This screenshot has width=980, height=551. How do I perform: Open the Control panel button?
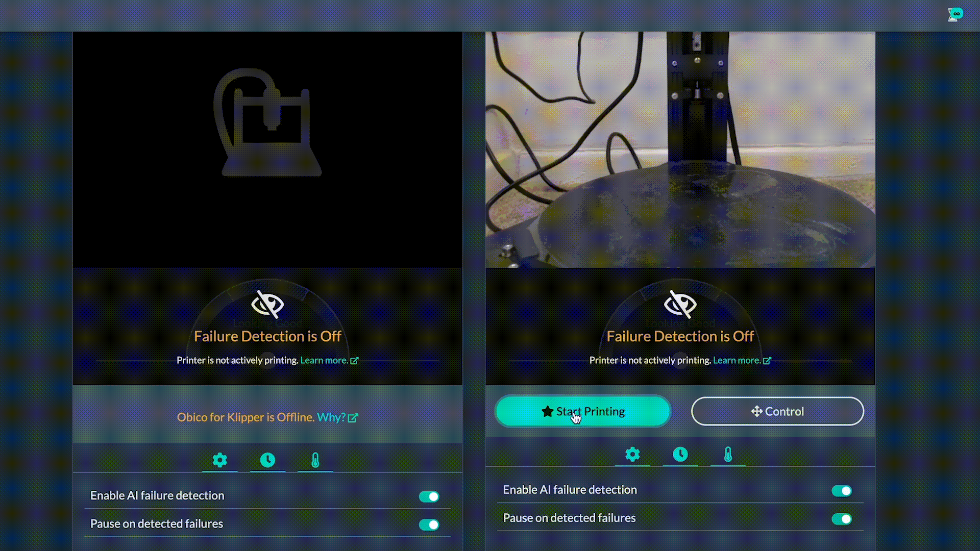tap(777, 411)
